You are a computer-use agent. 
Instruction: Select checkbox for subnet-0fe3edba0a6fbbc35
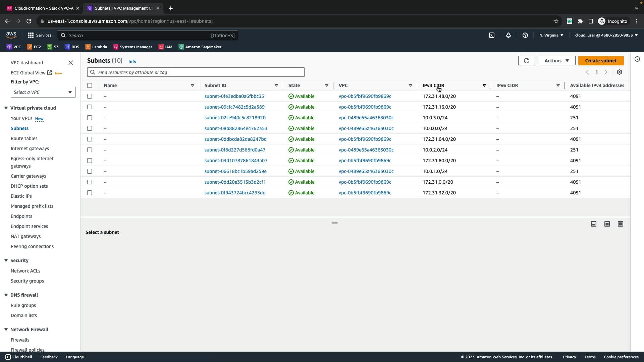(x=90, y=96)
